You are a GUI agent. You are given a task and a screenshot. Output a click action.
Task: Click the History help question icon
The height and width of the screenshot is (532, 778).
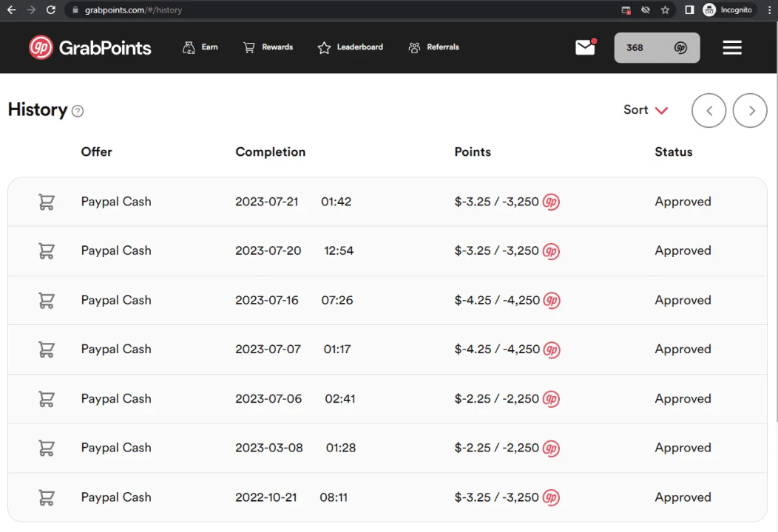pyautogui.click(x=78, y=111)
